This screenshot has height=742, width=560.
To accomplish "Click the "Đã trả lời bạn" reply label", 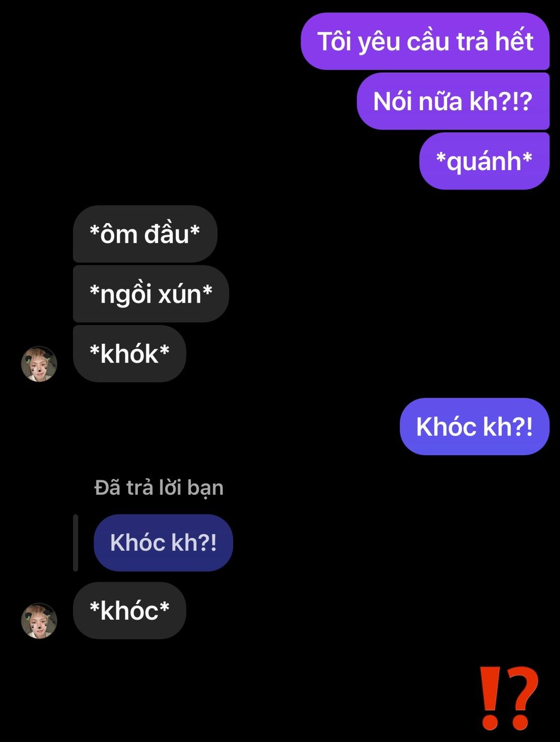I will coord(159,488).
